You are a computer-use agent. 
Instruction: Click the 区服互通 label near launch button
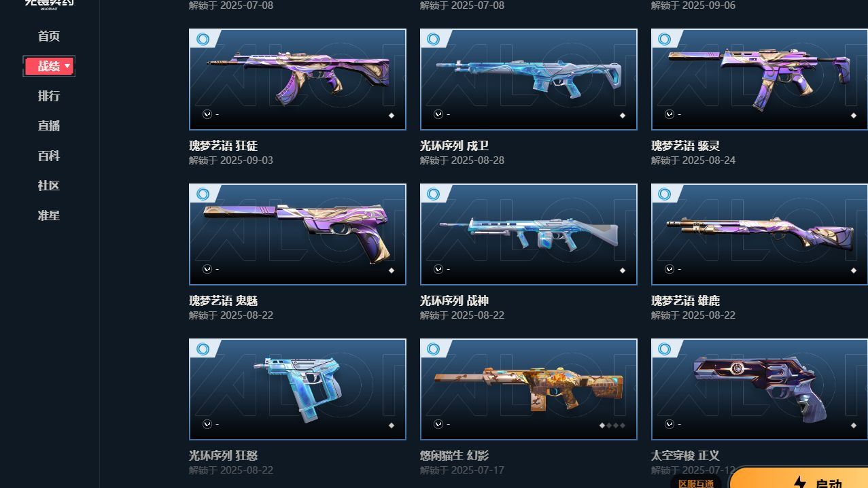click(x=696, y=483)
